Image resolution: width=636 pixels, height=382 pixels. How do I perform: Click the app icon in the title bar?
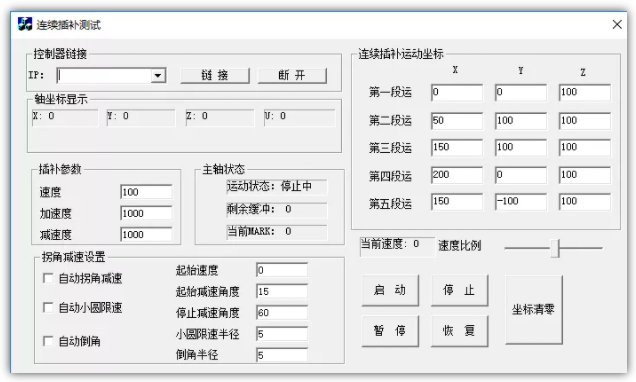point(25,24)
